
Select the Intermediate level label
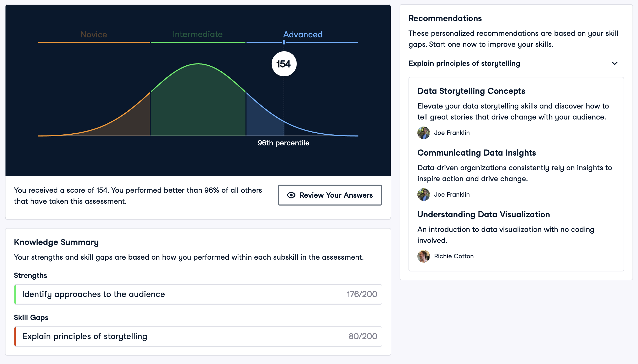coord(198,34)
